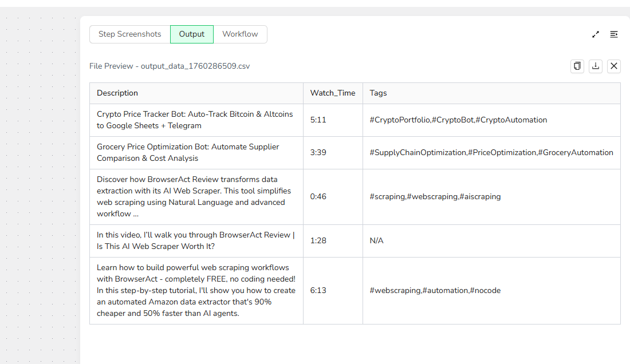Select the Grocery Price Optimization Bot description cell
630x364 pixels.
pyautogui.click(x=188, y=153)
